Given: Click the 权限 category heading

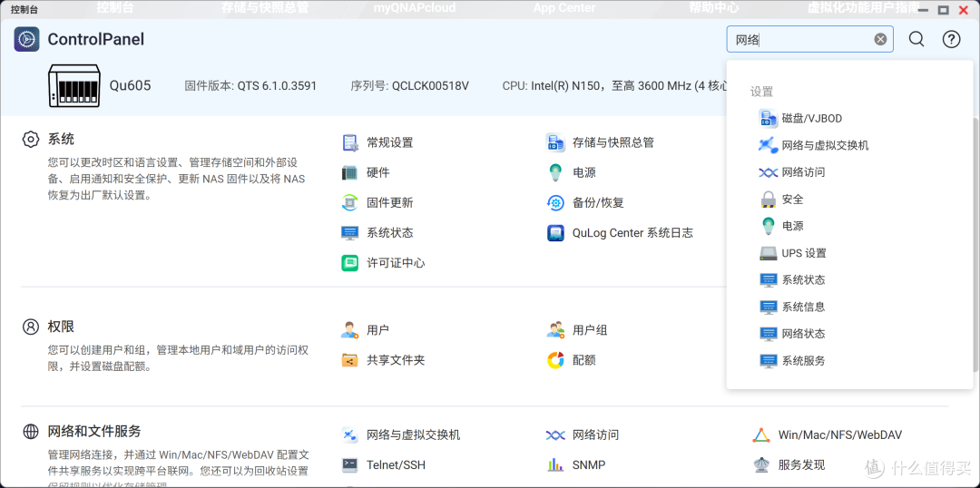Looking at the screenshot, I should (62, 327).
